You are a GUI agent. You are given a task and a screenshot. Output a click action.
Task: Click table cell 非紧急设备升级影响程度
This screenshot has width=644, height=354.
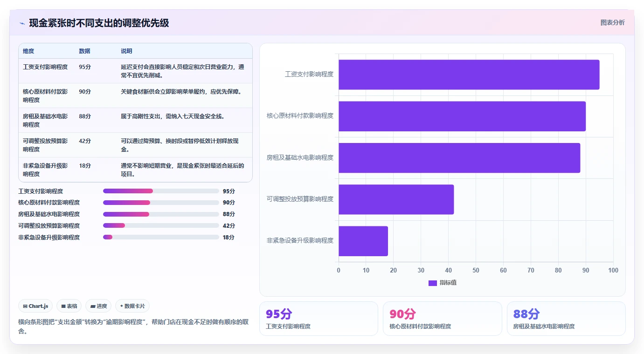tap(45, 170)
